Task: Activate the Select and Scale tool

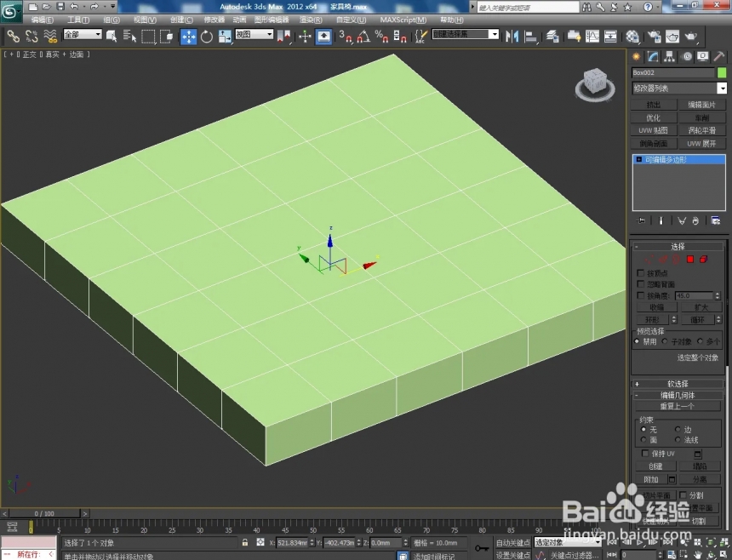Action: (x=225, y=37)
